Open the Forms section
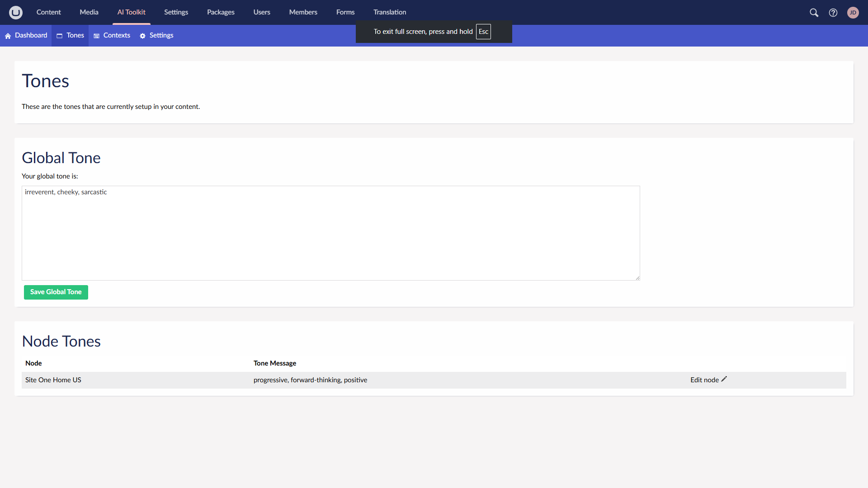 pos(345,12)
